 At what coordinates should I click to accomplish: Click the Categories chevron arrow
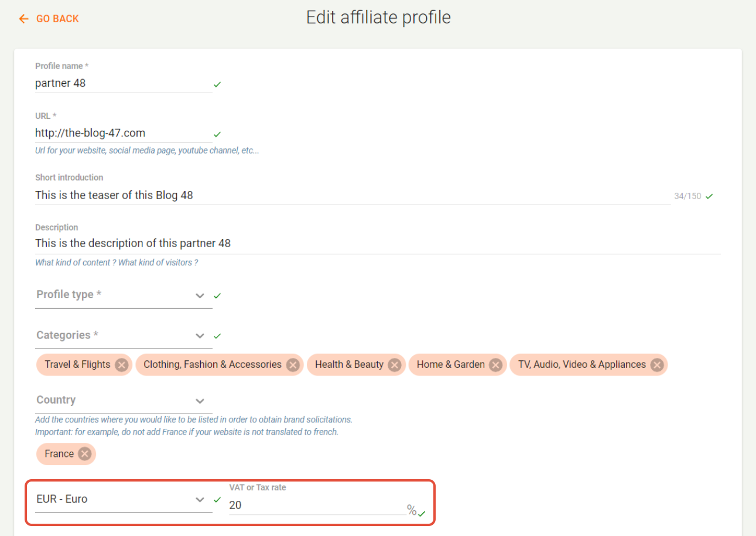pyautogui.click(x=200, y=336)
